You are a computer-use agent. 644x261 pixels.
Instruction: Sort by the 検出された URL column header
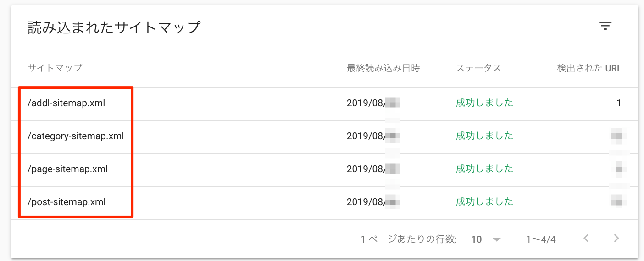click(x=589, y=68)
